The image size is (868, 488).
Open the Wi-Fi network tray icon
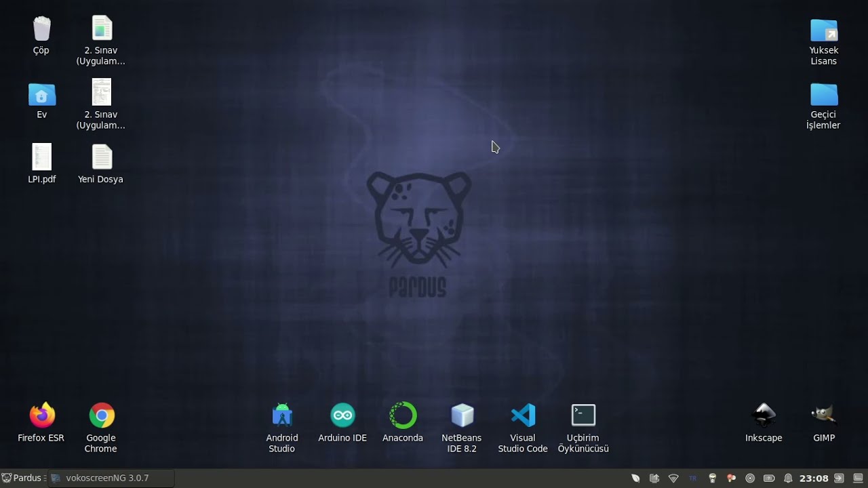coord(673,478)
